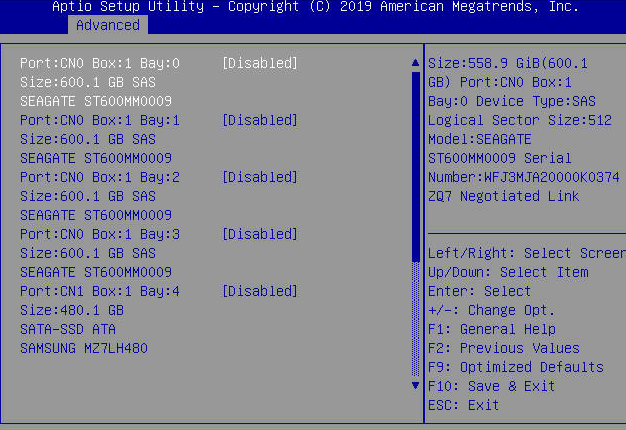Click the drive list scrollbar thumb

tap(416, 165)
